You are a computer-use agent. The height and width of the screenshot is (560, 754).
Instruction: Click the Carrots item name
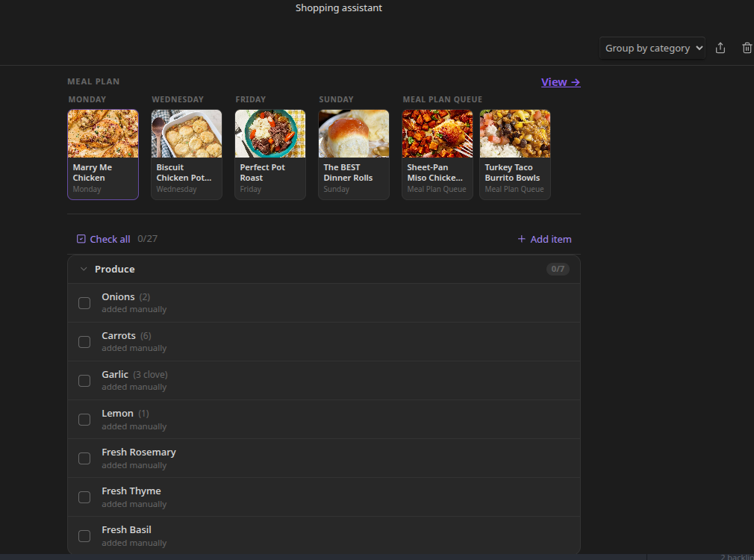click(x=119, y=336)
